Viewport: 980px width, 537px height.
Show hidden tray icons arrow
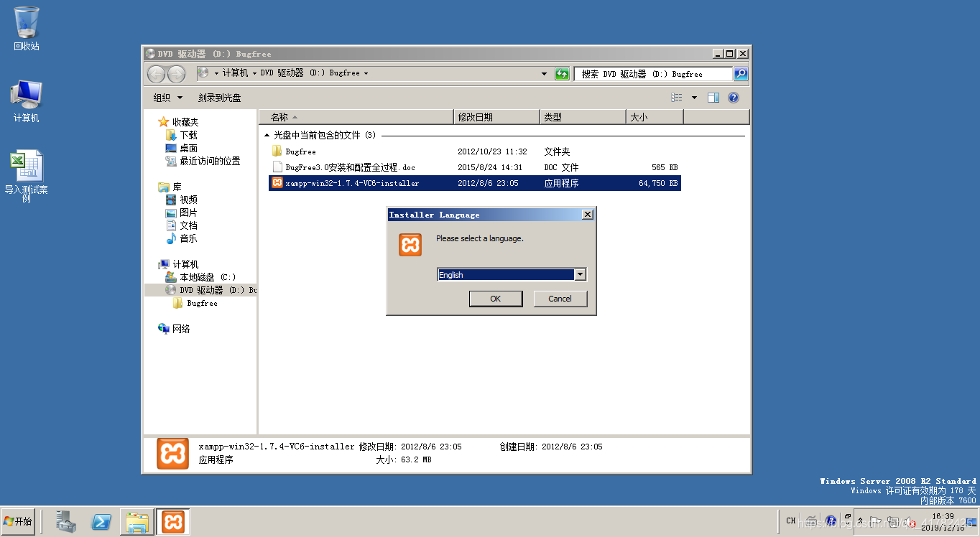pyautogui.click(x=861, y=521)
